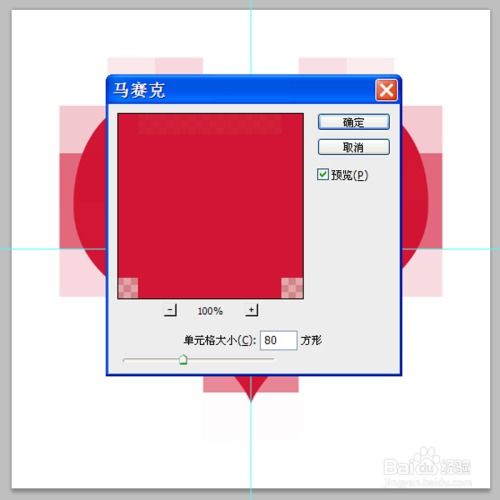Click the cell size slider handle
Image resolution: width=500 pixels, height=500 pixels.
(x=183, y=359)
